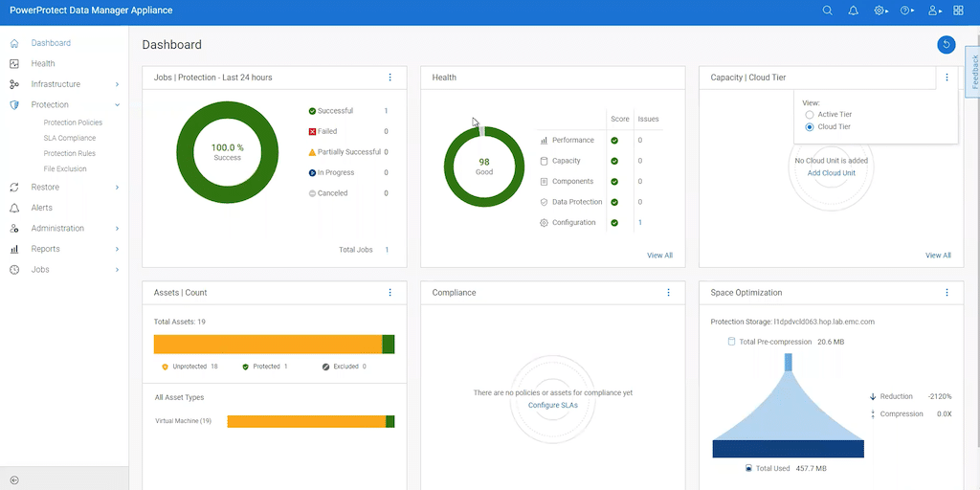The height and width of the screenshot is (490, 980).
Task: Click View All in Health card
Action: tap(659, 255)
